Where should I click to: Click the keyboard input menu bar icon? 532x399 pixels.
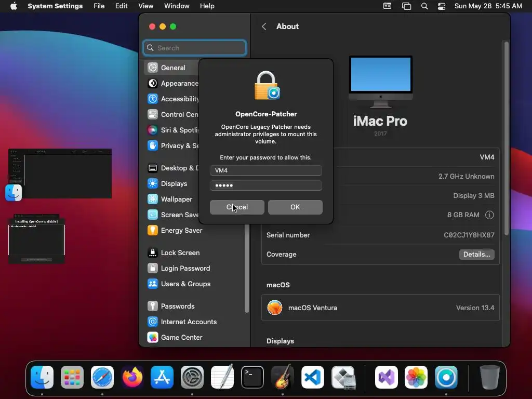click(x=387, y=6)
